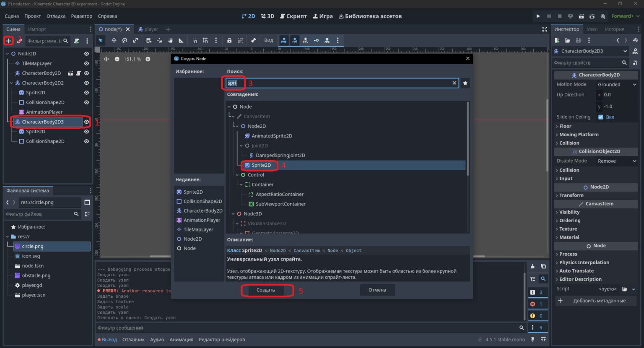Toggle smart snapping magnet icon
Image resolution: width=644 pixels, height=348 pixels.
pos(195,41)
